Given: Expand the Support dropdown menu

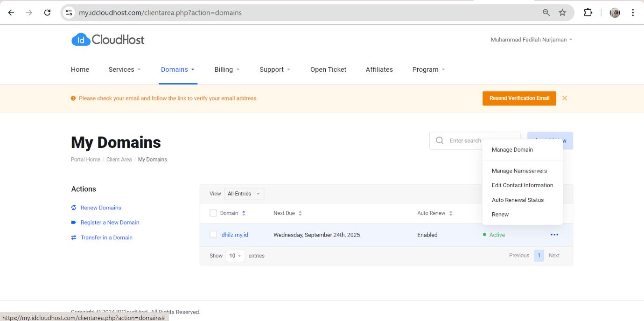Looking at the screenshot, I should coord(275,70).
